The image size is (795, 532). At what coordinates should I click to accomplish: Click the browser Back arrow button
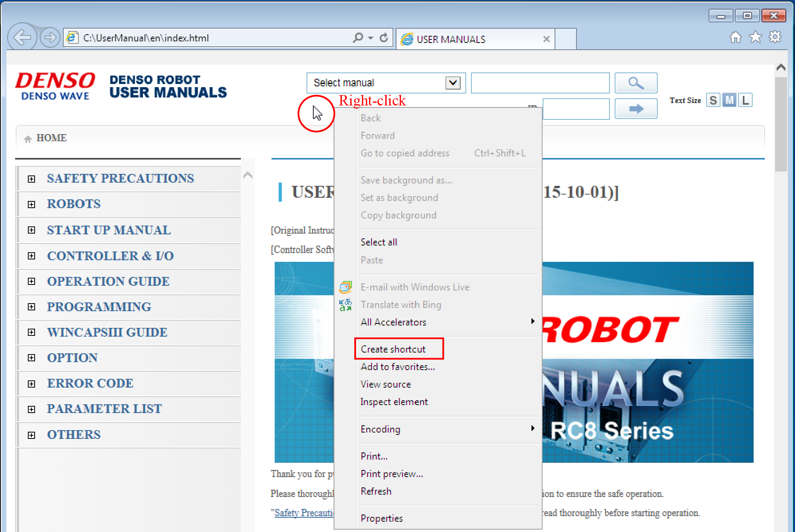[22, 38]
